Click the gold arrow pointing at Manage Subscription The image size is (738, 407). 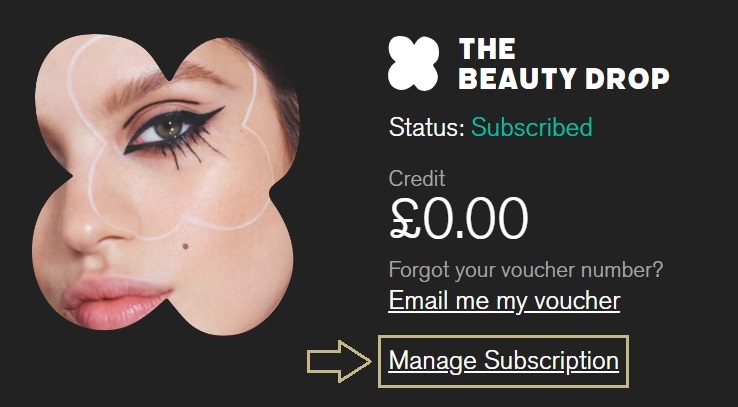[339, 361]
